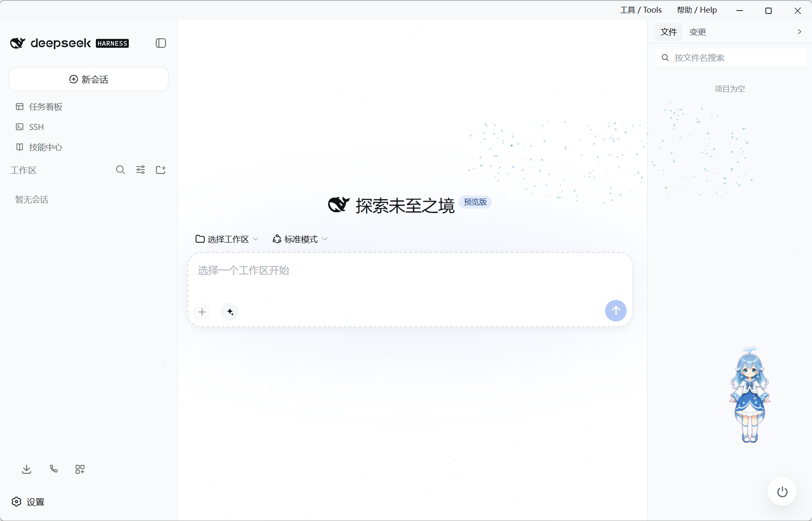Click the anime mascot character

[x=750, y=394]
